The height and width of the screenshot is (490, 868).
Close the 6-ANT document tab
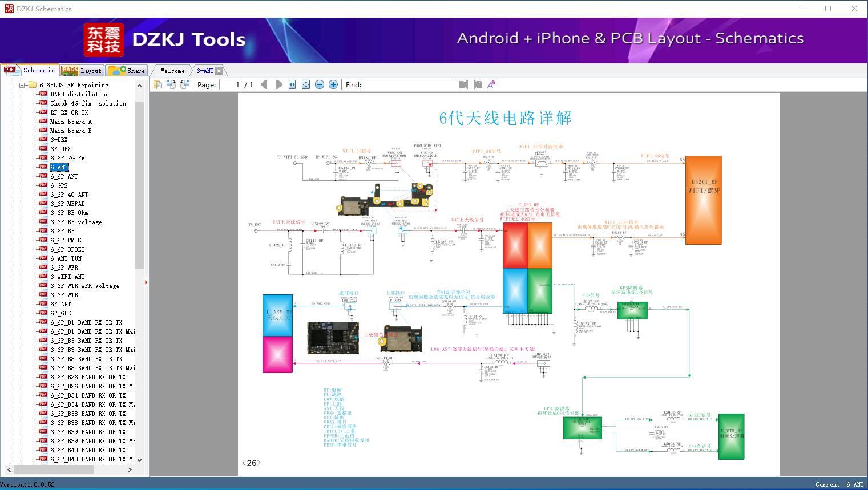[x=219, y=71]
